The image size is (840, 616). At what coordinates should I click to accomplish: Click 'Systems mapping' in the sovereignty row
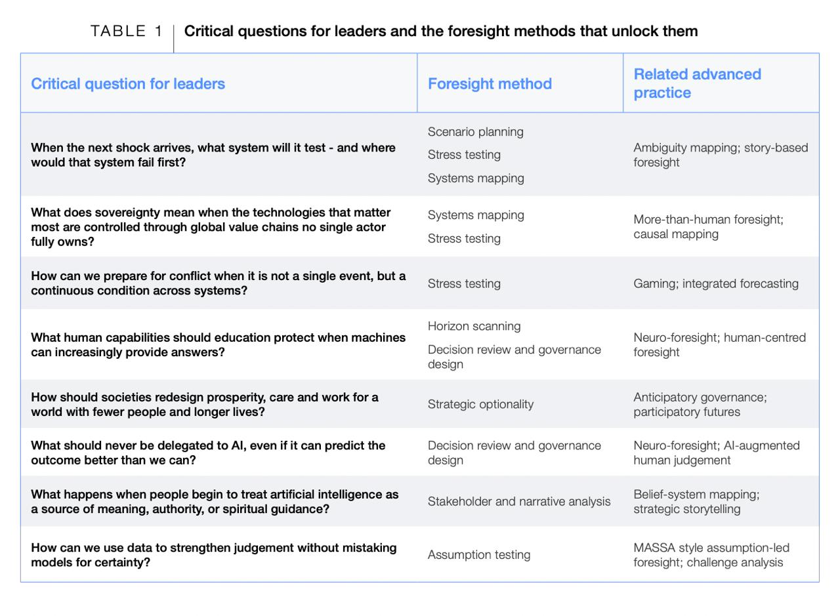pyautogui.click(x=476, y=215)
